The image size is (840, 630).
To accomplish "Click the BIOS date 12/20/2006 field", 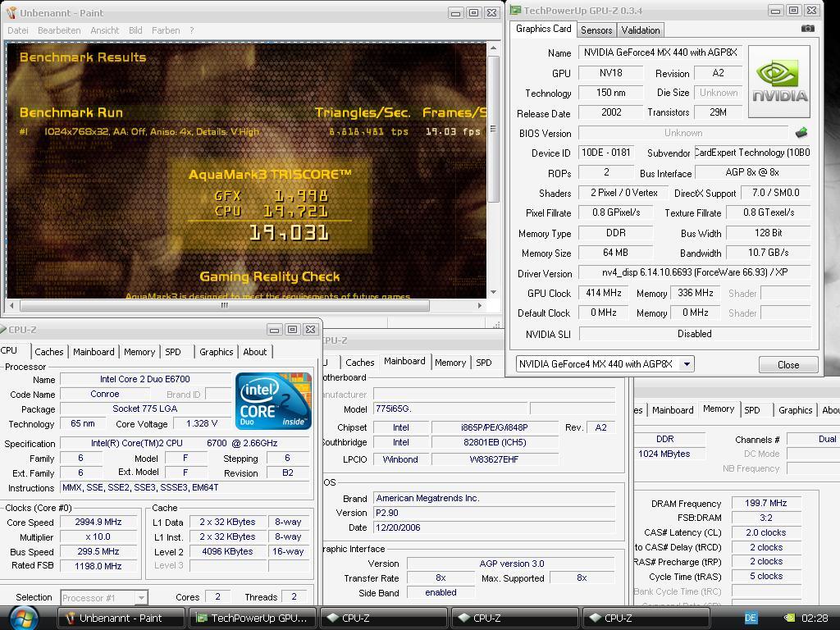I will pyautogui.click(x=494, y=527).
